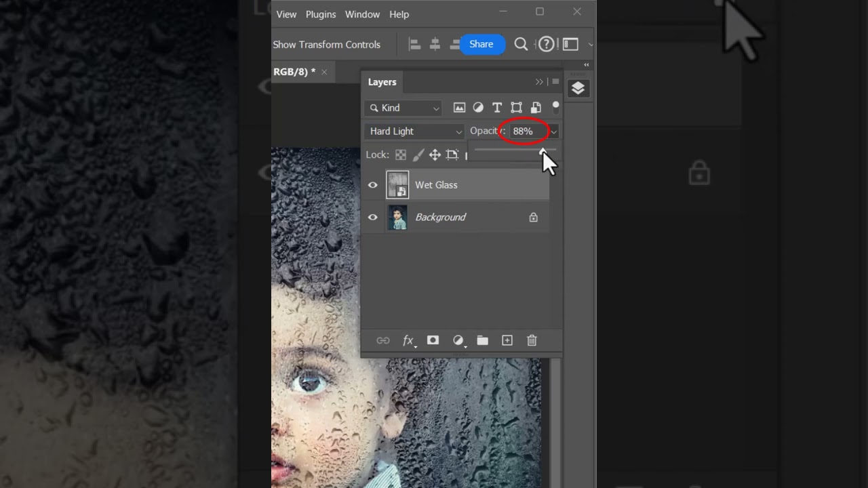Open the Kind filter dropdown
This screenshot has height=488, width=868.
pos(404,108)
